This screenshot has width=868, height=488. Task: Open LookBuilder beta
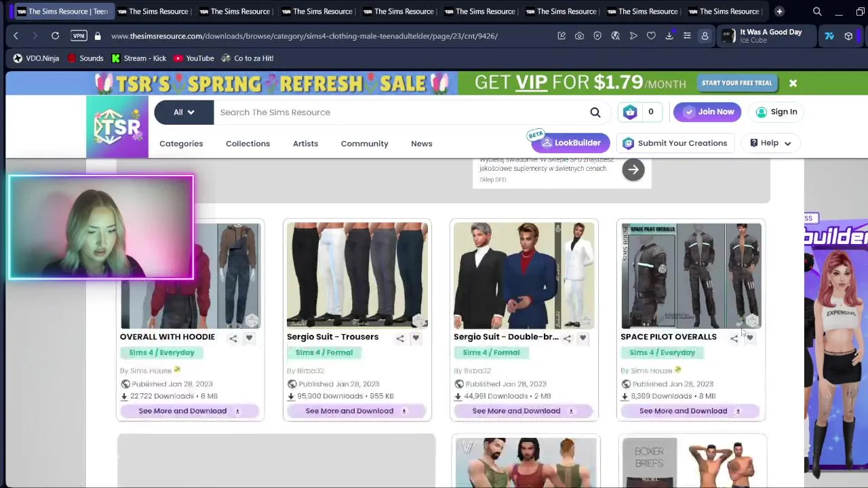point(570,143)
